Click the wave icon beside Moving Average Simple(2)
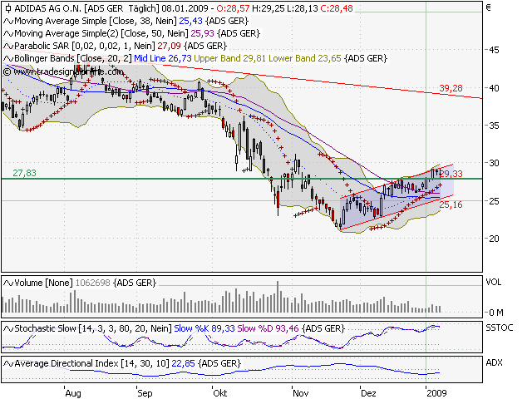 pos(8,33)
